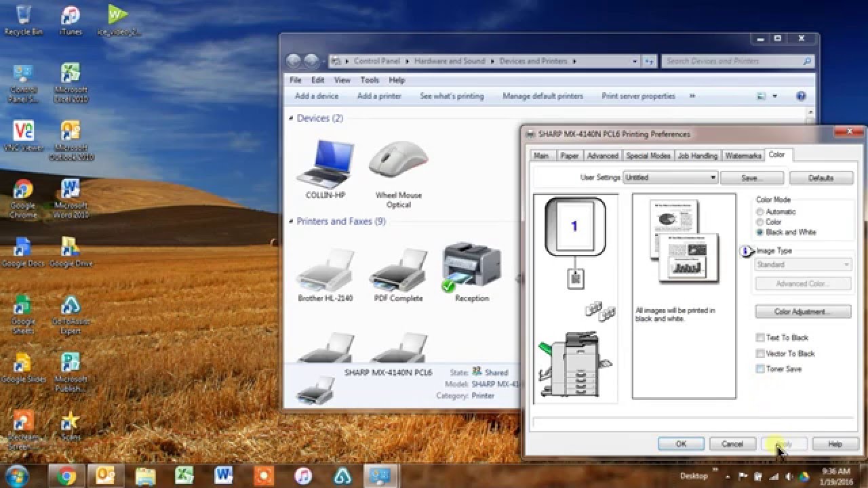Screen dimensions: 868x488
Task: Select the Wheel Mouse Optical device
Action: click(x=399, y=174)
